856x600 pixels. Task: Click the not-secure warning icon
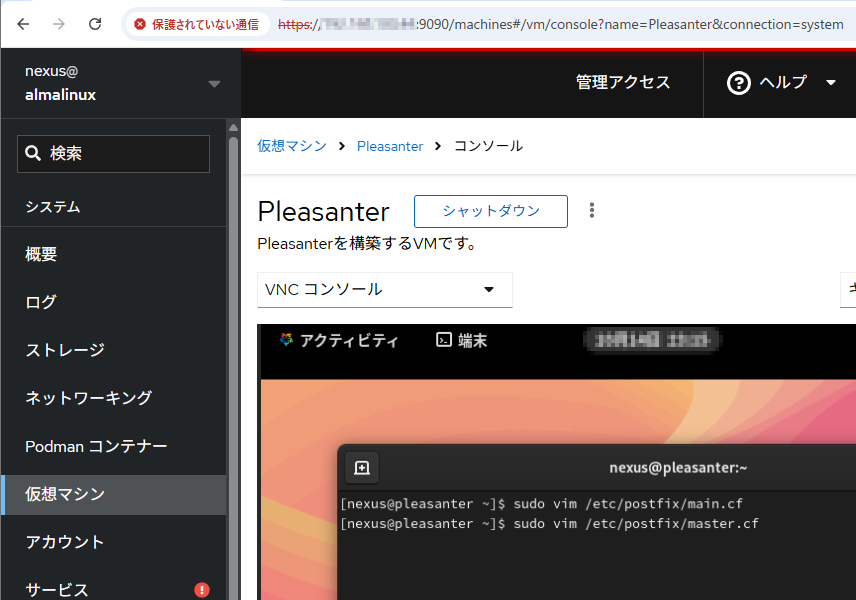click(140, 24)
